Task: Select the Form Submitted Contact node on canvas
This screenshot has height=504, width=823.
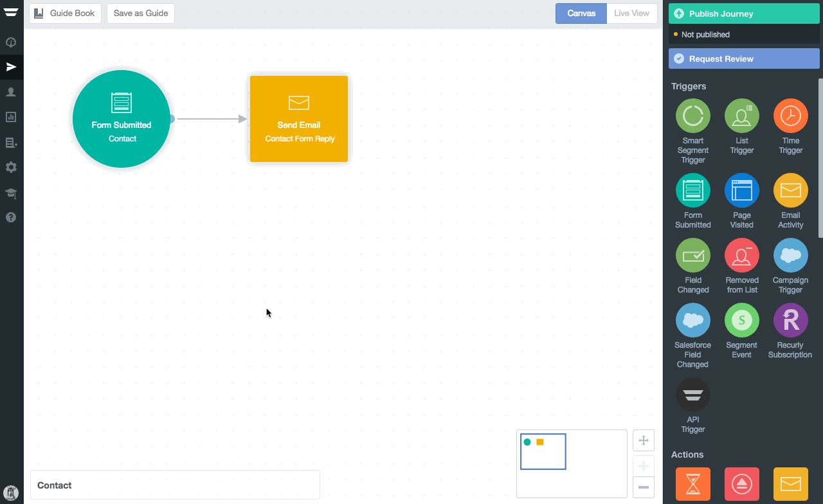Action: click(122, 119)
